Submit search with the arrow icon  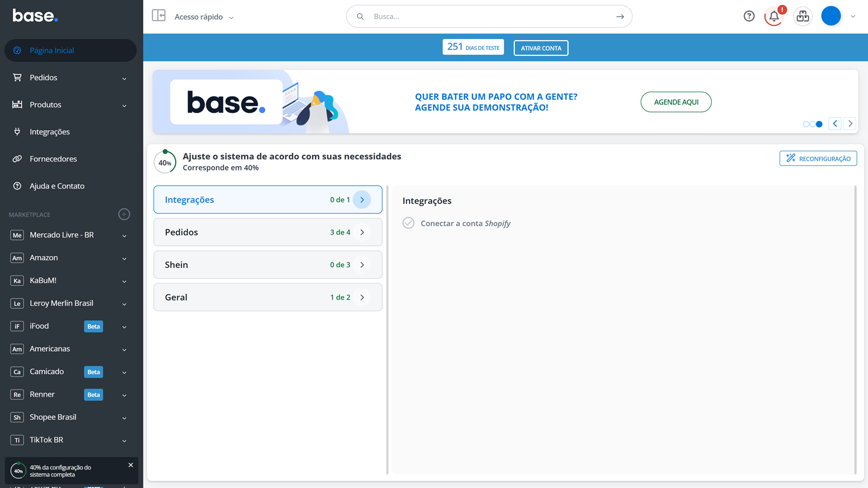620,16
